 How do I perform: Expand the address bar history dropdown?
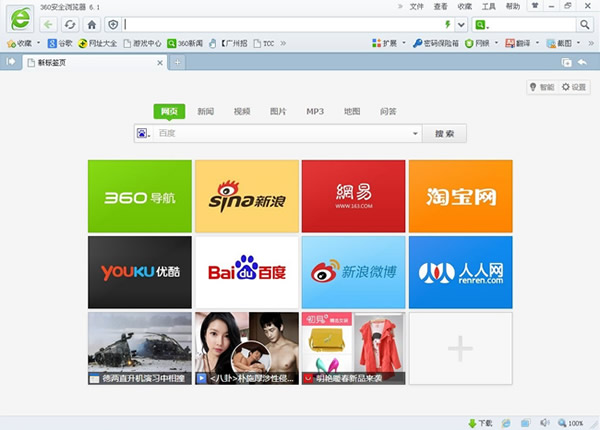coord(461,24)
